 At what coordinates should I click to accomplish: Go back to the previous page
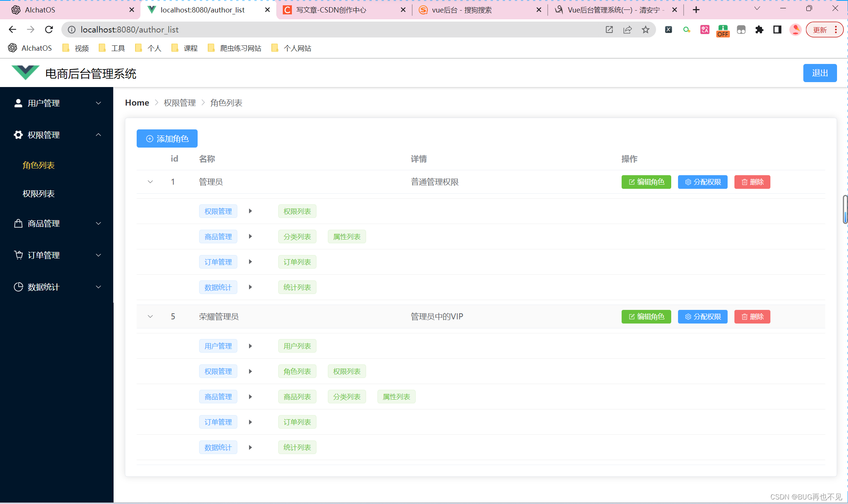click(12, 30)
